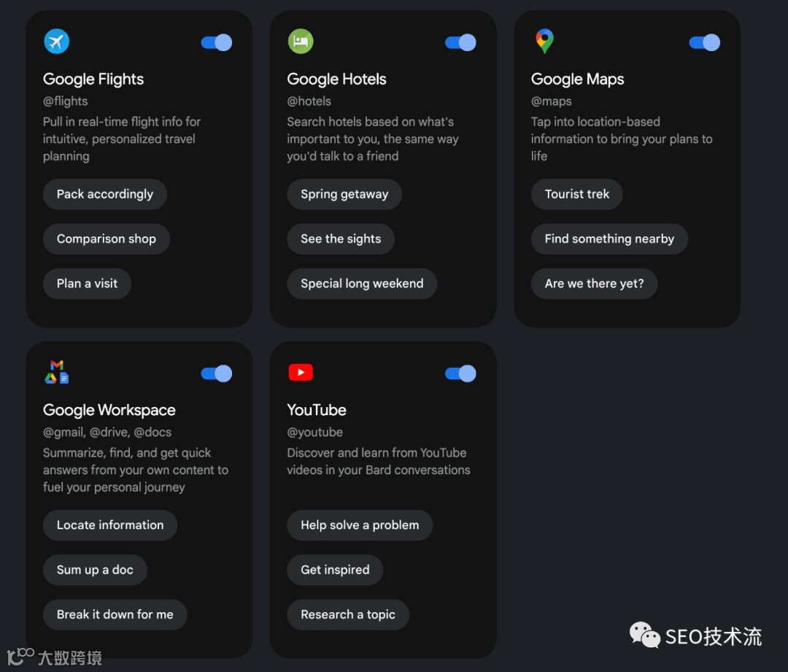This screenshot has width=788, height=672.
Task: Click the Spring getaway suggestion
Action: coord(344,194)
